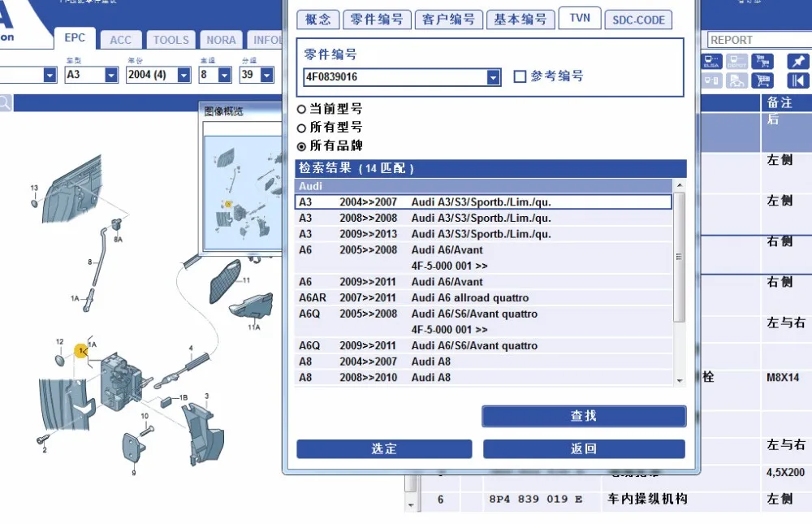Select part callout 3 in diagram
Image resolution: width=812 pixels, height=524 pixels.
[206, 396]
